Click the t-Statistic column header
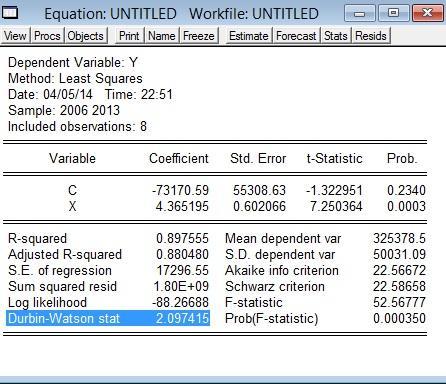 pyautogui.click(x=334, y=158)
